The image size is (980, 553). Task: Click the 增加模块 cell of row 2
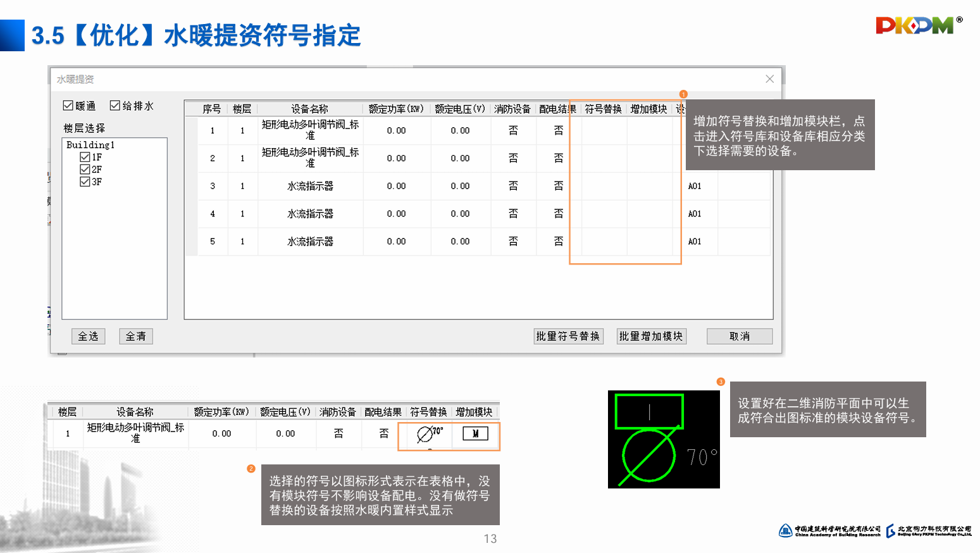[650, 158]
